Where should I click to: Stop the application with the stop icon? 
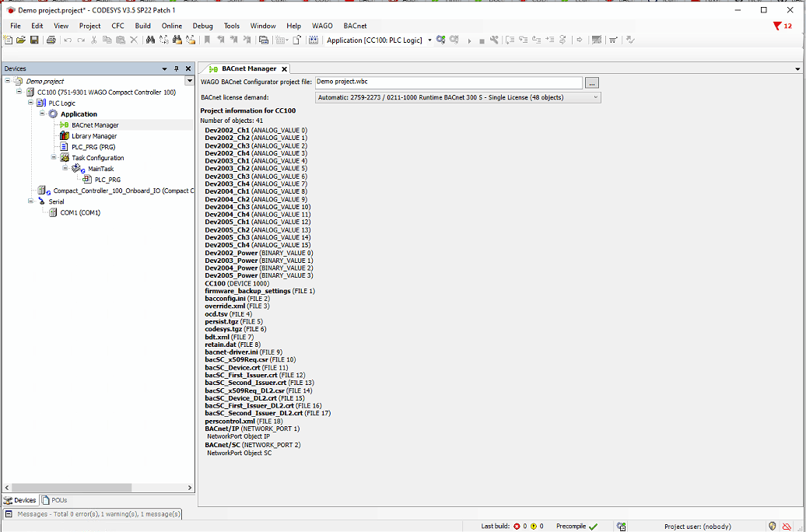pyautogui.click(x=482, y=40)
